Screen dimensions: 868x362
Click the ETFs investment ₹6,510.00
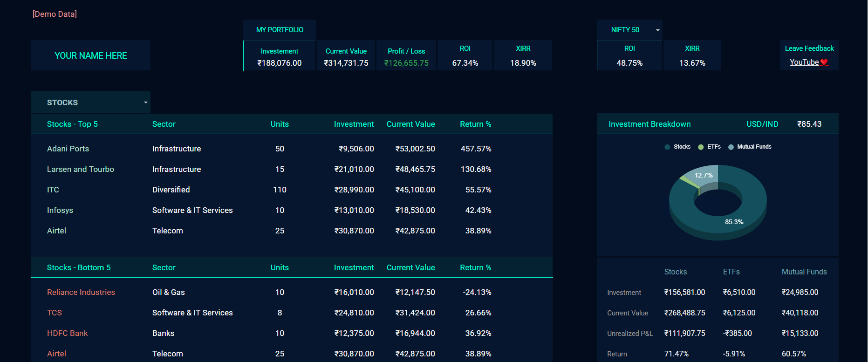coord(739,292)
